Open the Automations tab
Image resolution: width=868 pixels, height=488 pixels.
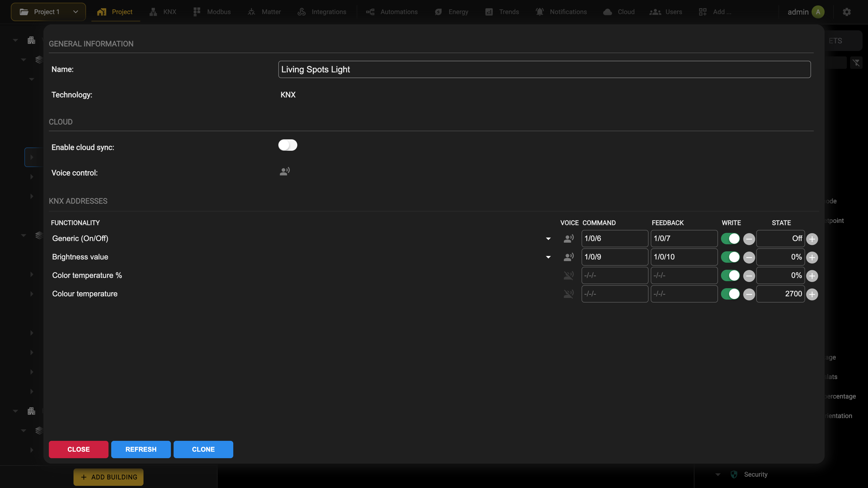tap(392, 12)
